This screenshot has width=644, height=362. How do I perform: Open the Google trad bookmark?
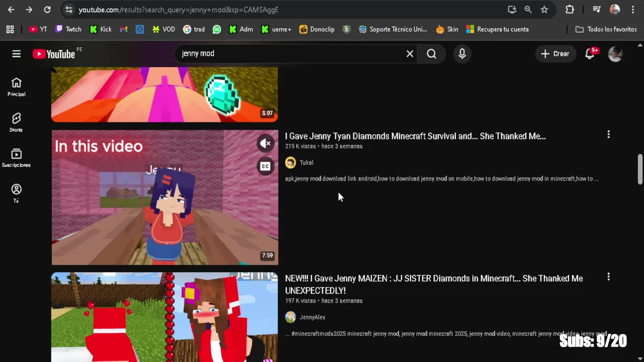194,29
